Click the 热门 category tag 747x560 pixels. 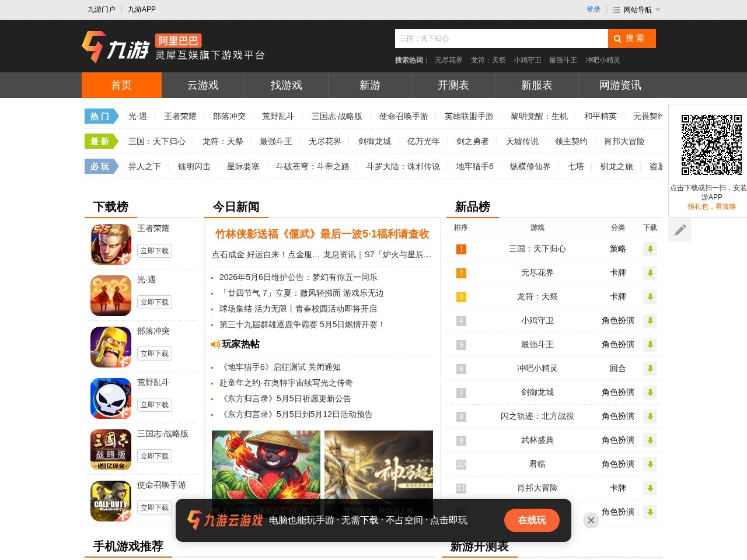[100, 116]
